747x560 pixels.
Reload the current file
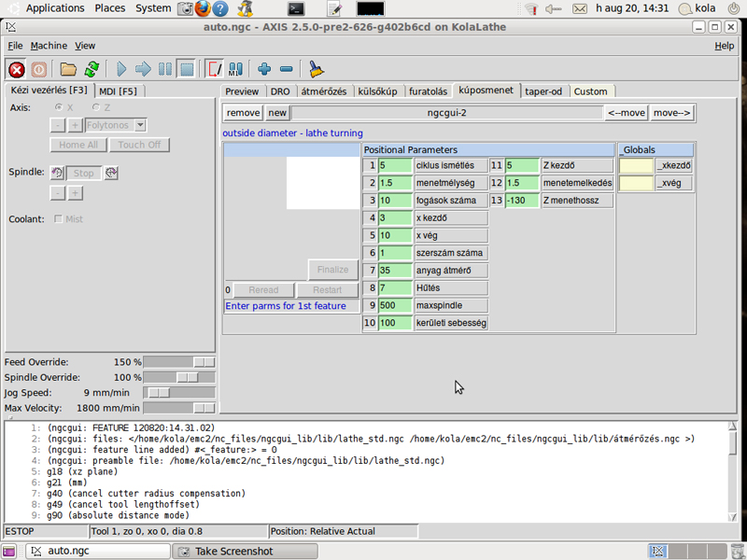point(92,69)
